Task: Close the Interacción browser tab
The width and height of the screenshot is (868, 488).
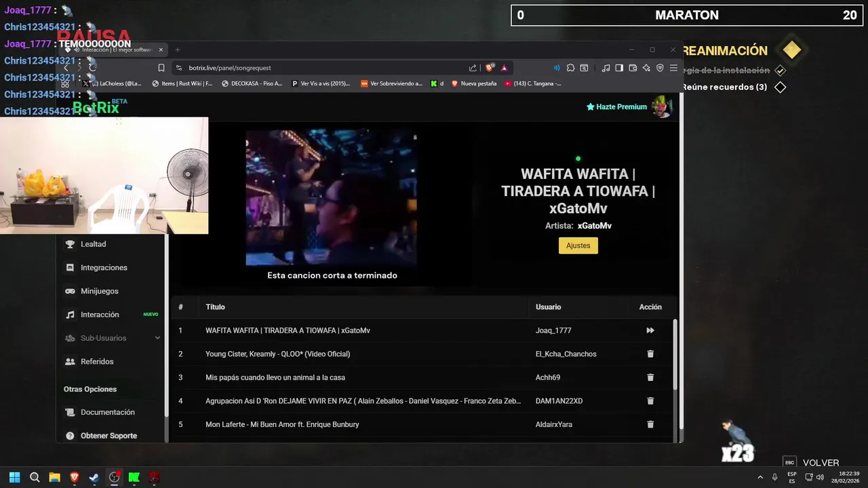Action: coord(161,49)
